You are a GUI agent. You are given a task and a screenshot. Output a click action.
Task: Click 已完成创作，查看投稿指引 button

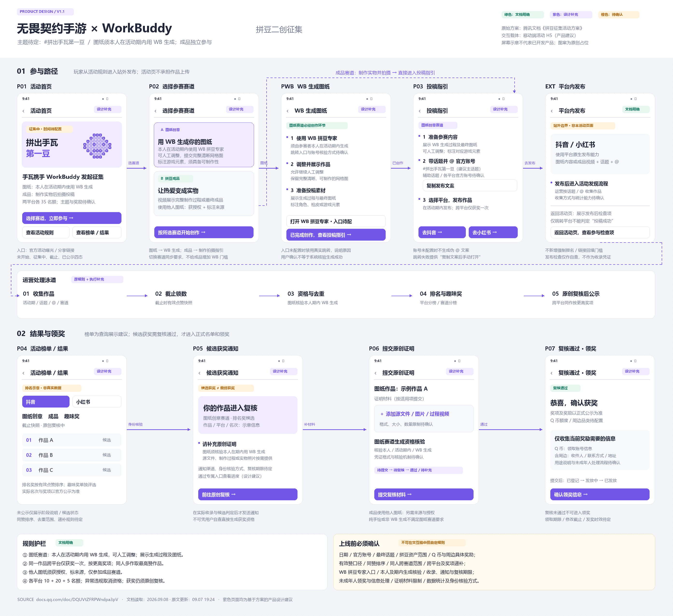point(336,235)
